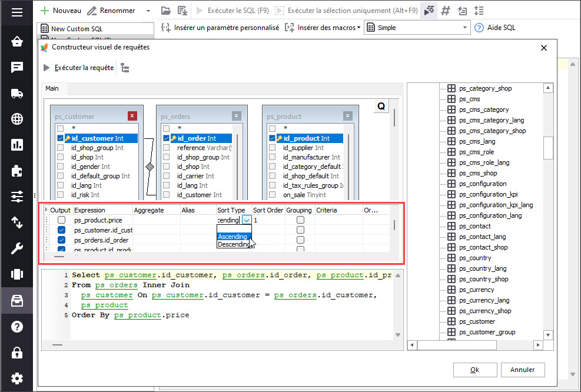Open the shipping truck sidebar icon

click(16, 94)
